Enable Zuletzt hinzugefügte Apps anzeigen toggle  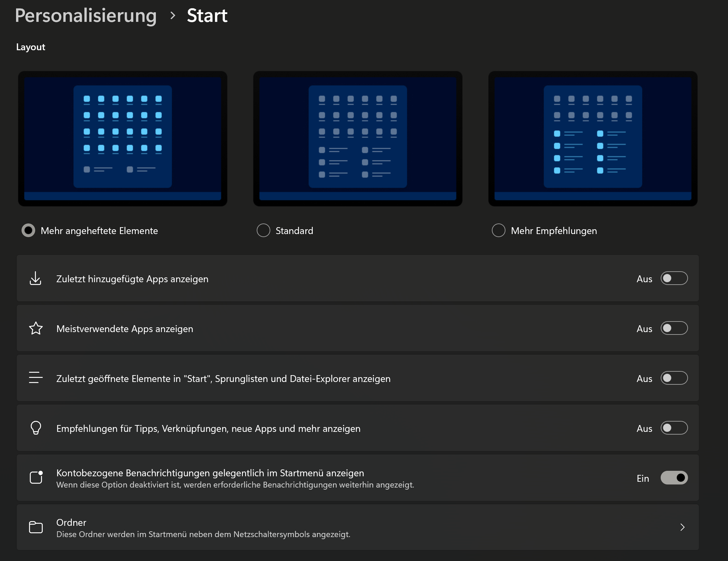coord(674,278)
